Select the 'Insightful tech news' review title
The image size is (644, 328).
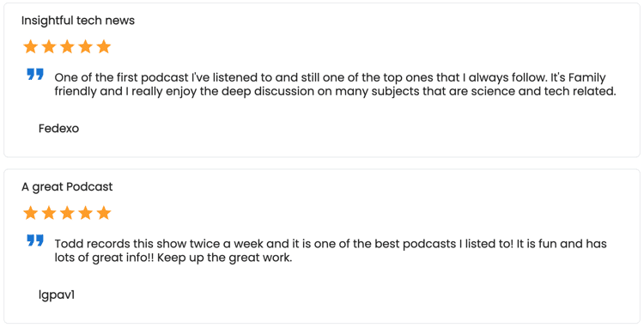tap(78, 21)
